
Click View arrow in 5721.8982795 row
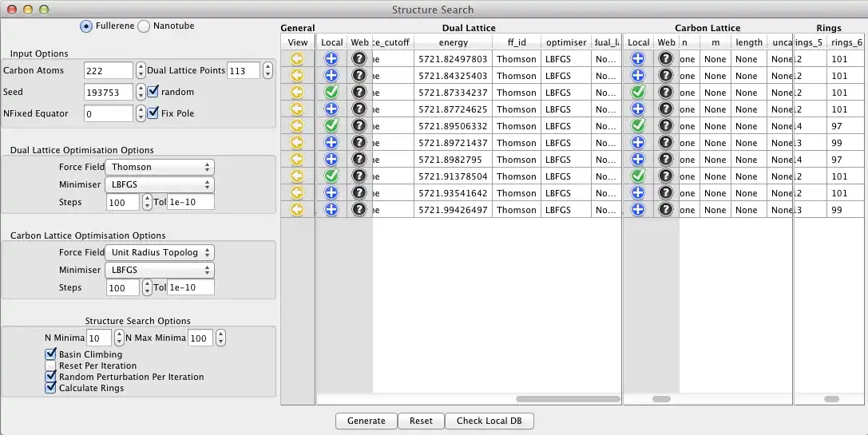click(x=297, y=160)
